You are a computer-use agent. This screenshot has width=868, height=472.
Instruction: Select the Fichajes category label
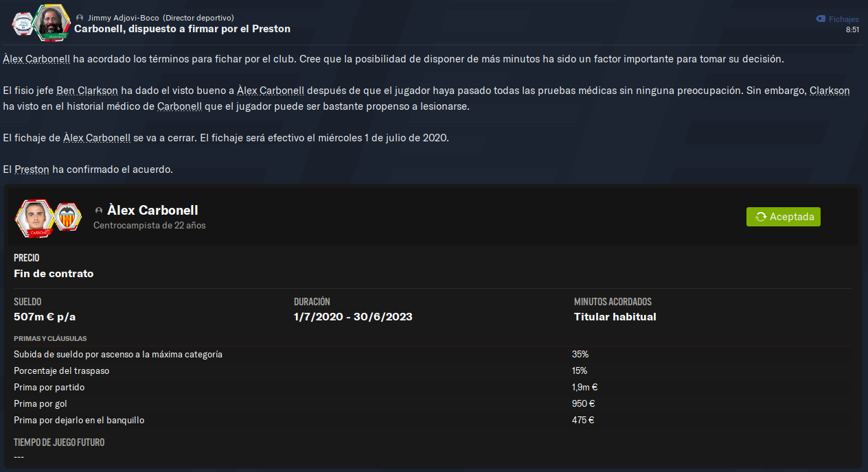[843, 19]
